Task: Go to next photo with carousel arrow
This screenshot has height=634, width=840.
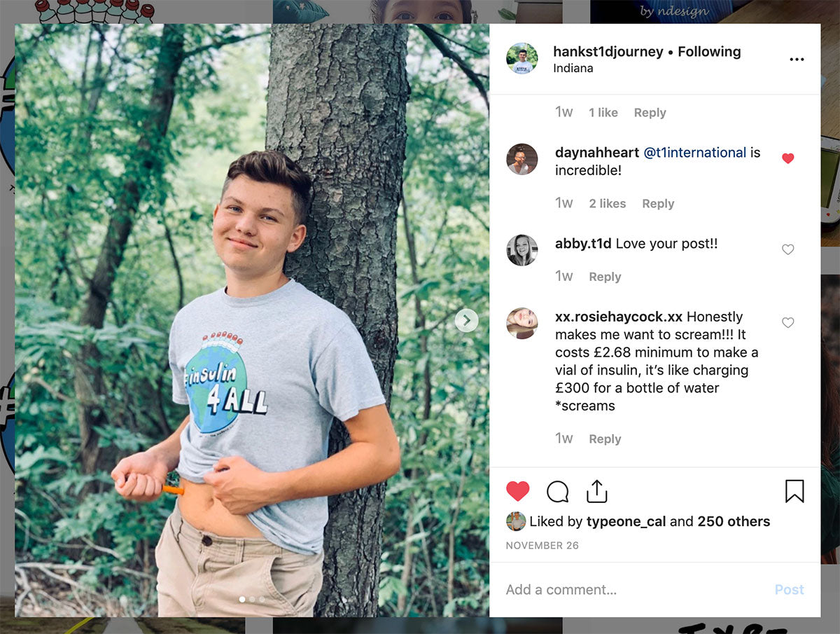Action: pos(466,321)
